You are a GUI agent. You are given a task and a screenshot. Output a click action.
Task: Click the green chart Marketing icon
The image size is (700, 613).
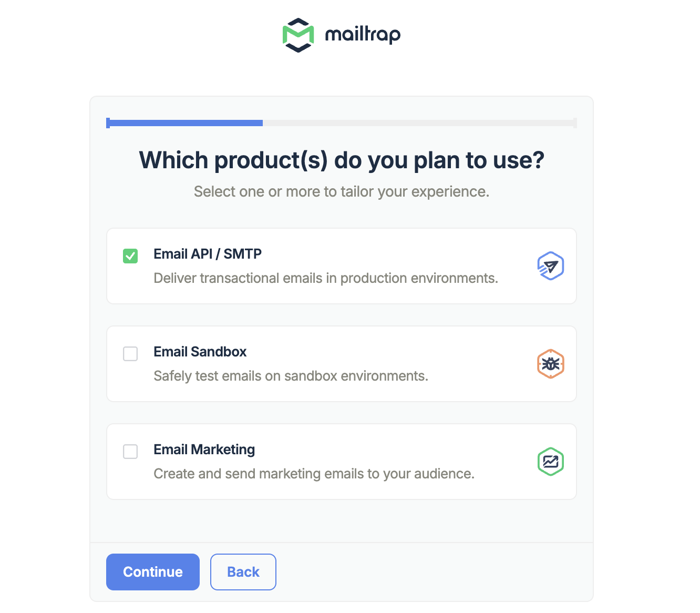550,462
